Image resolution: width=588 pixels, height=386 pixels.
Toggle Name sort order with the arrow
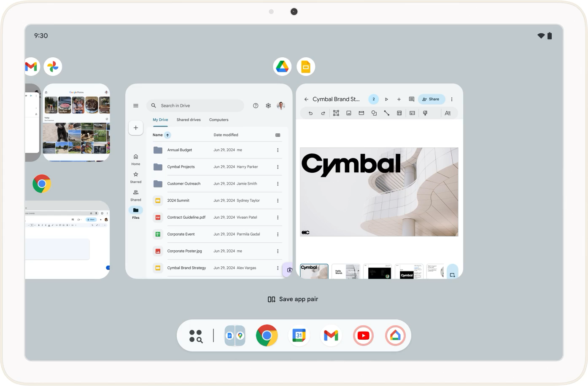(x=167, y=134)
